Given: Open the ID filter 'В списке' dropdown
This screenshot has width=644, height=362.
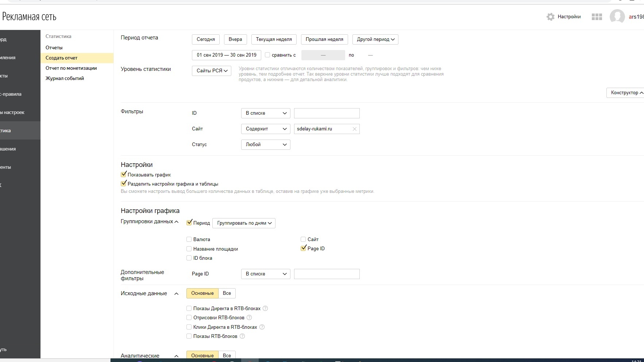Looking at the screenshot, I should [x=266, y=113].
